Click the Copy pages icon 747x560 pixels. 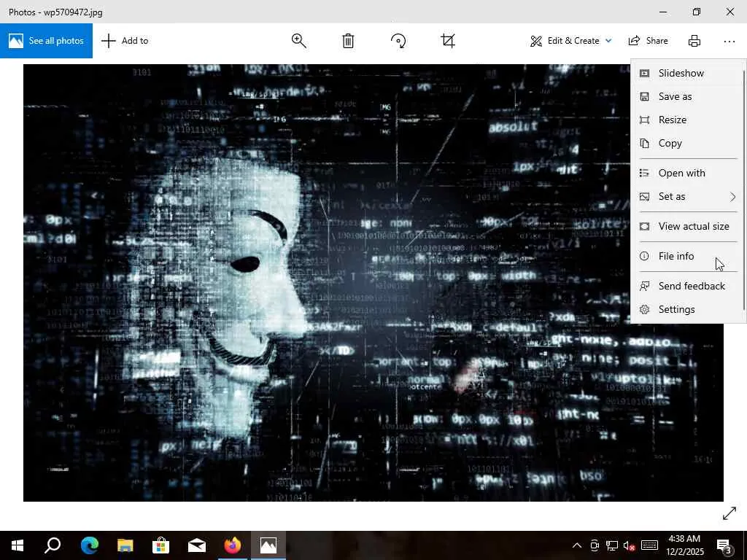644,144
